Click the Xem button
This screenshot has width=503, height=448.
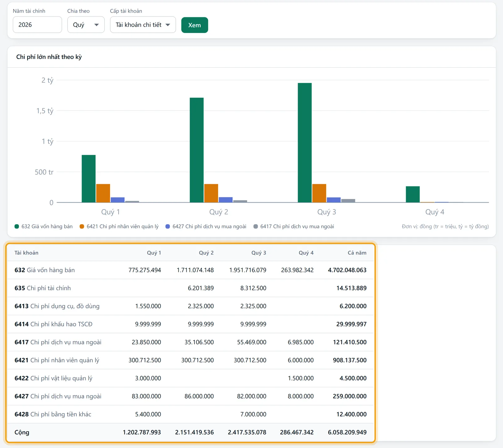195,25
